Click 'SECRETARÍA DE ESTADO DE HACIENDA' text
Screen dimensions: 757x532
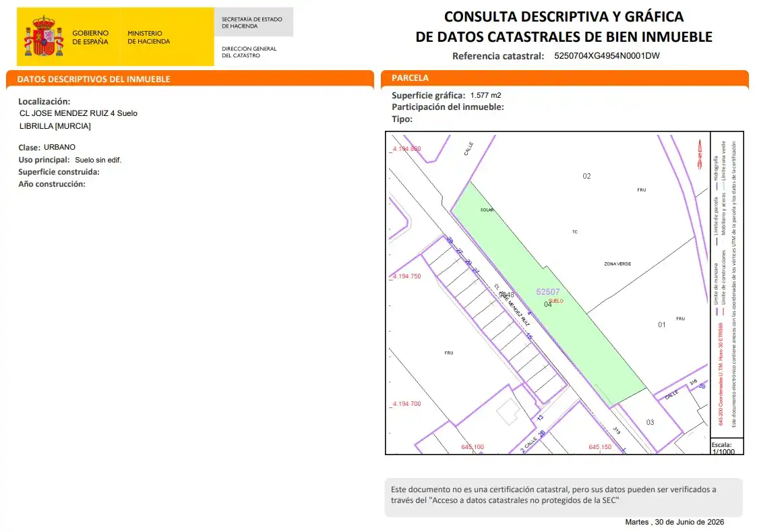pyautogui.click(x=252, y=23)
